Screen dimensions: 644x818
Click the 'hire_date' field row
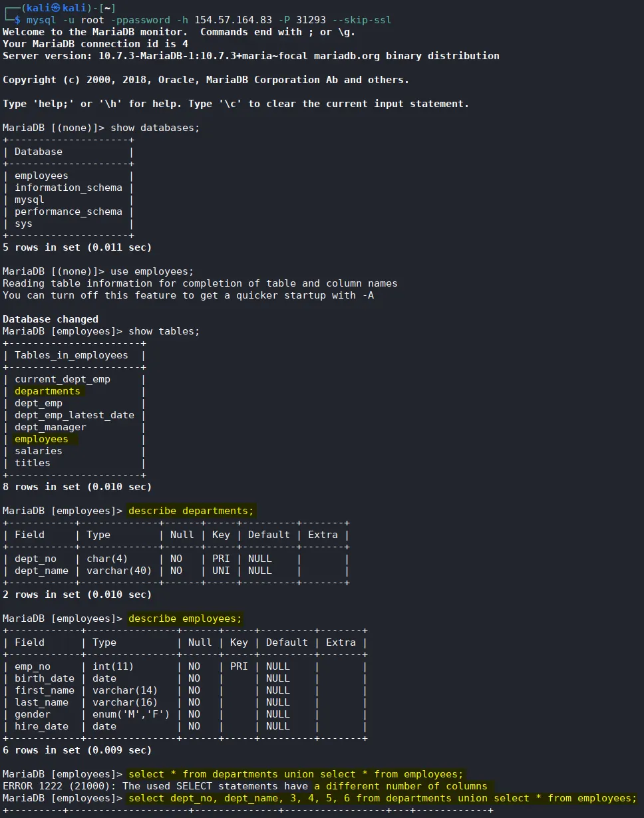click(185, 726)
